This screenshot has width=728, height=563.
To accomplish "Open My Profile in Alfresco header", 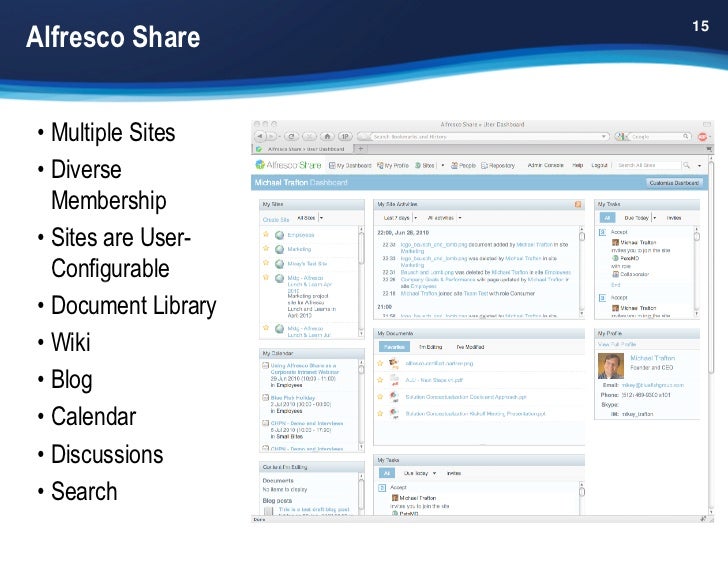I will coord(393,165).
